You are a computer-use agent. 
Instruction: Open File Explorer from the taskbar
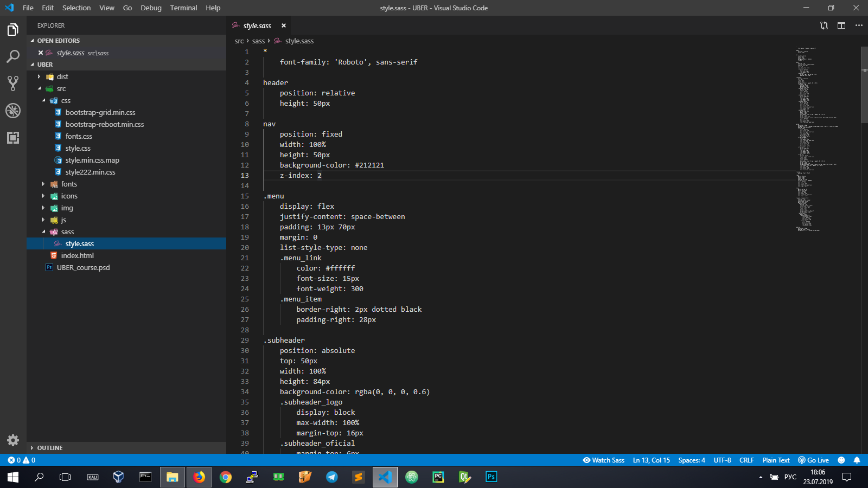tap(173, 477)
